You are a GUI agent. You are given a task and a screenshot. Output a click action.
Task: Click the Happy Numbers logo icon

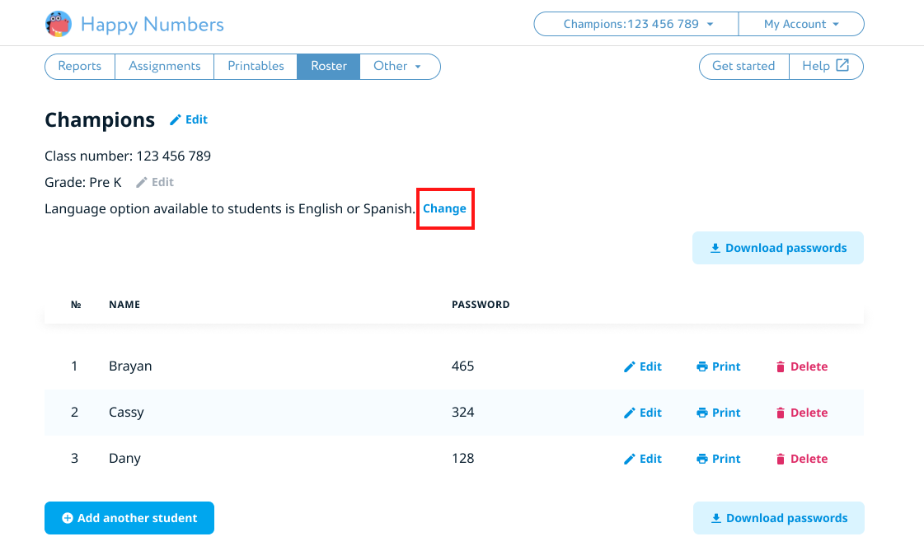pos(59,24)
